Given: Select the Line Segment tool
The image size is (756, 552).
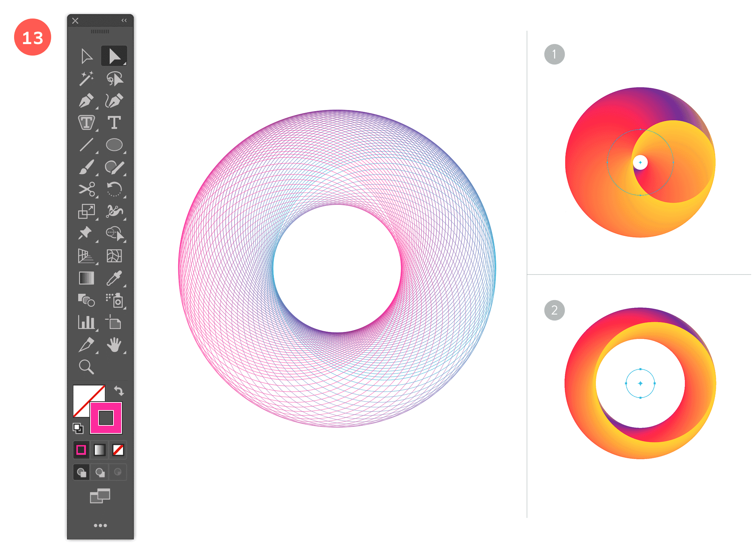Looking at the screenshot, I should (86, 145).
